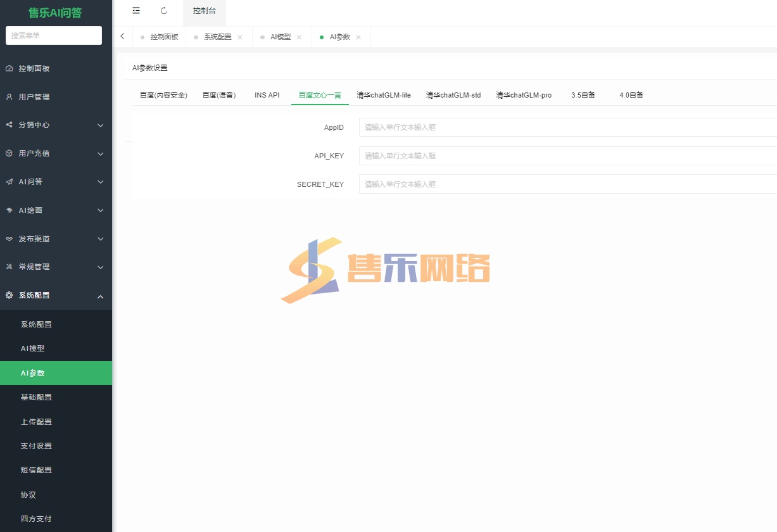Close the AI参数 page tab
Screen dimensions: 777x532
point(358,37)
